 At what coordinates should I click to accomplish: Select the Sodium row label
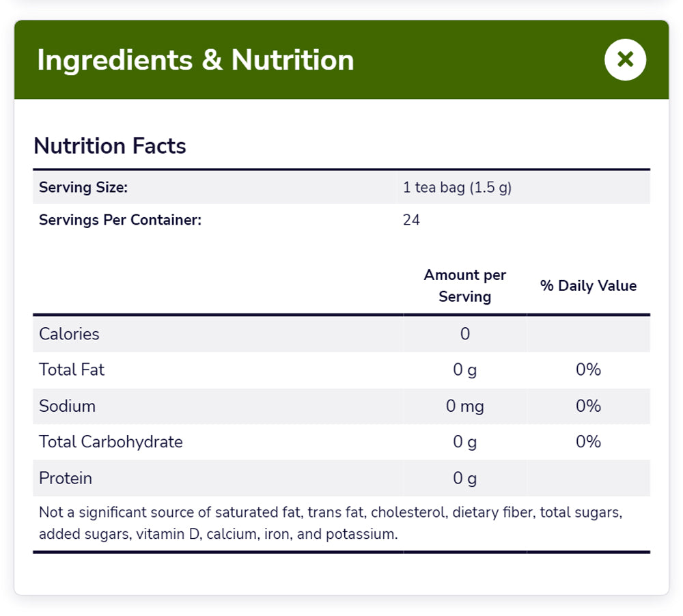point(67,406)
